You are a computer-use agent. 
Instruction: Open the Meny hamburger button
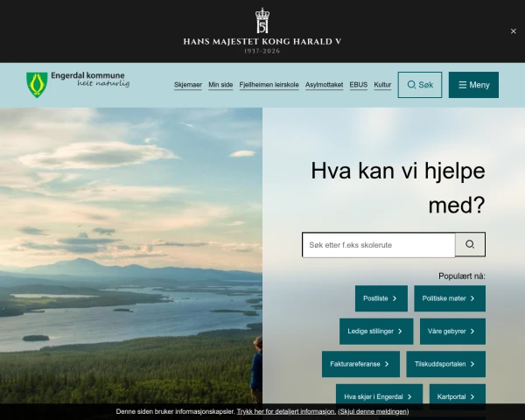tap(473, 85)
